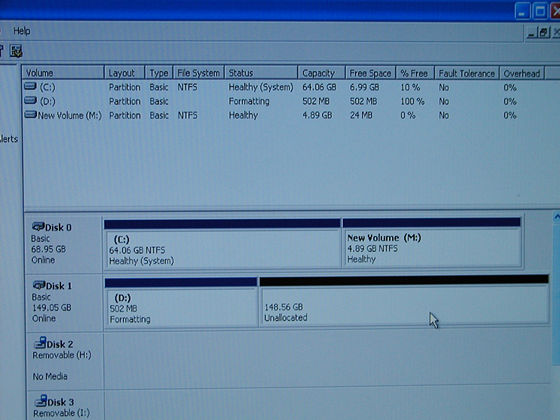The height and width of the screenshot is (420, 560).
Task: Click the scroll up arrow of disk pane
Action: [x=556, y=217]
